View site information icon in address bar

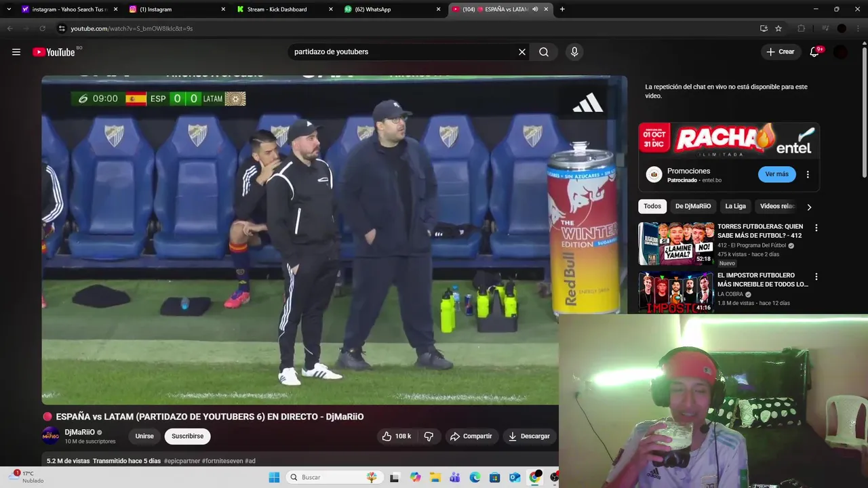tap(61, 28)
